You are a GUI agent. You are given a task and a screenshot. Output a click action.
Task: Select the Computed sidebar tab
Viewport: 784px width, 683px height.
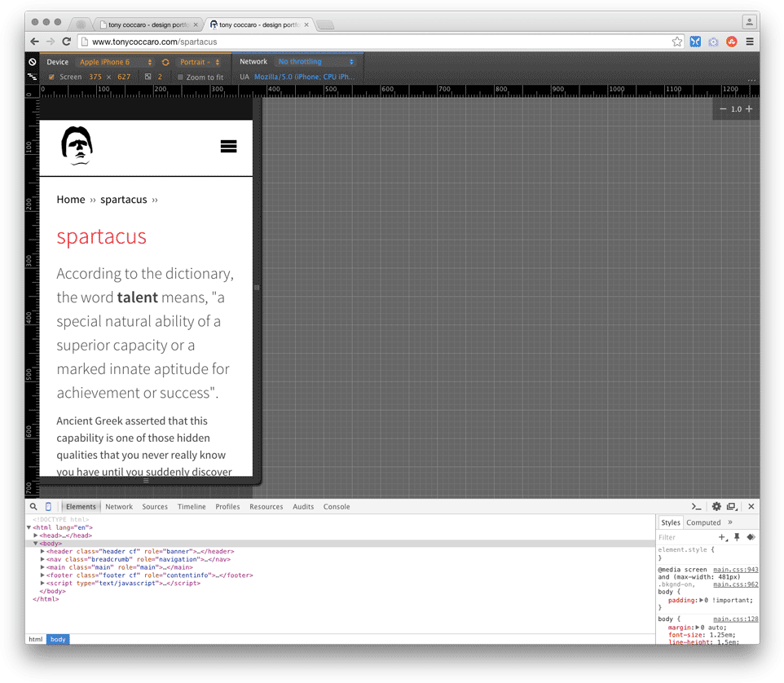703,522
